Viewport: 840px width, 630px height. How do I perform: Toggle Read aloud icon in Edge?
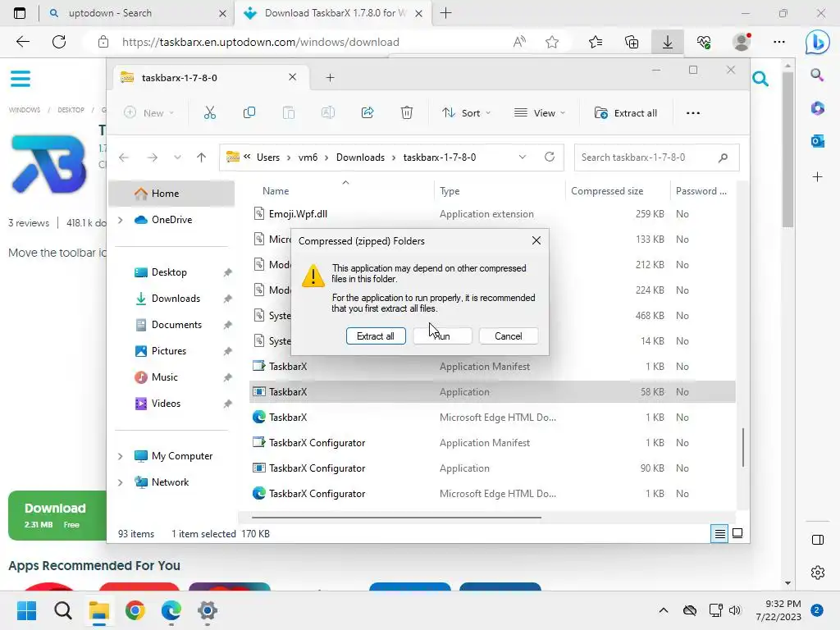point(519,42)
